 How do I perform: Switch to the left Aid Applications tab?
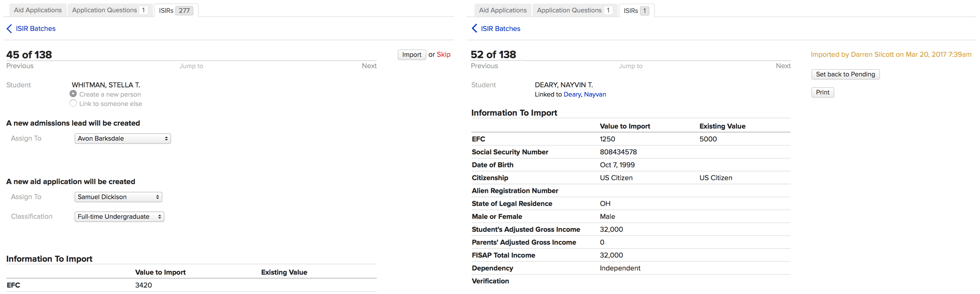click(38, 10)
